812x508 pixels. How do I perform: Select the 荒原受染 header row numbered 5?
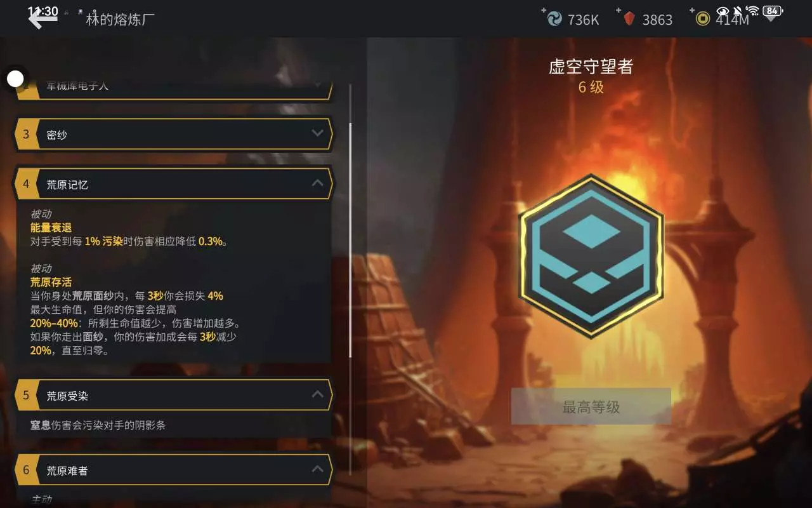tap(173, 396)
